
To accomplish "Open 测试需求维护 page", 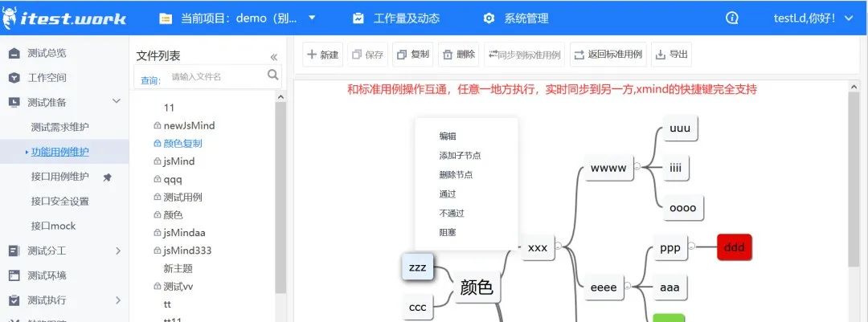I will tap(59, 127).
